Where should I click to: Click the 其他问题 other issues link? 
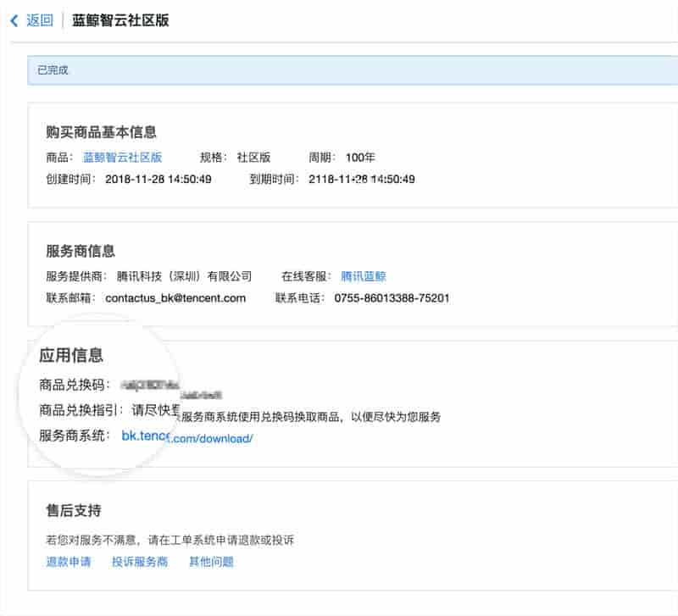click(211, 562)
